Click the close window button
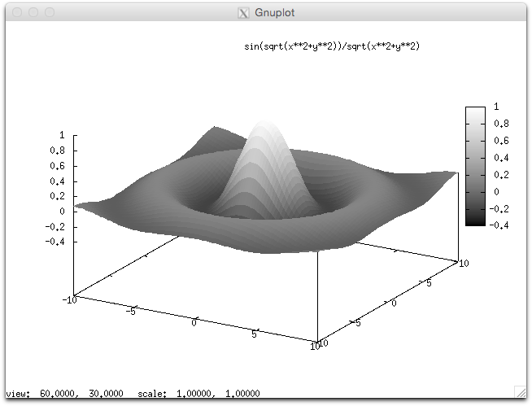The height and width of the screenshot is (406, 532). point(17,12)
